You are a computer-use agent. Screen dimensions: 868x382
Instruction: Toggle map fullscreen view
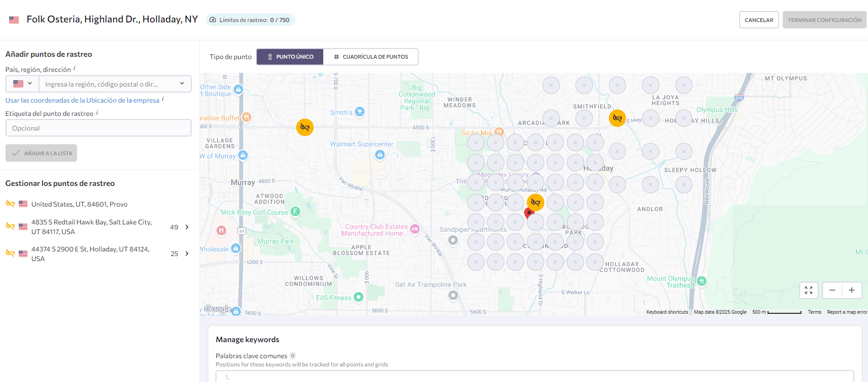tap(809, 290)
